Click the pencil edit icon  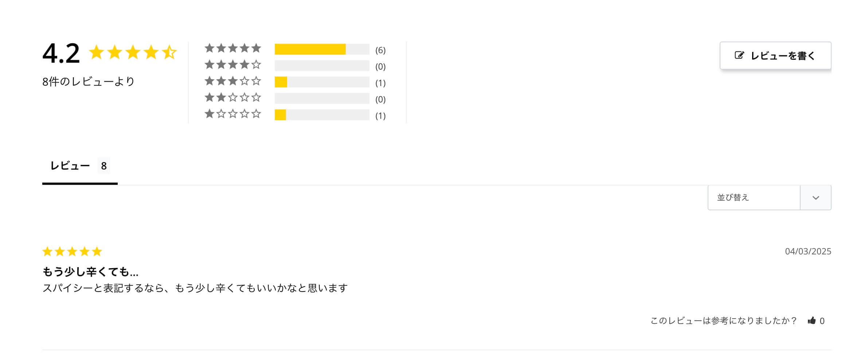[x=739, y=55]
